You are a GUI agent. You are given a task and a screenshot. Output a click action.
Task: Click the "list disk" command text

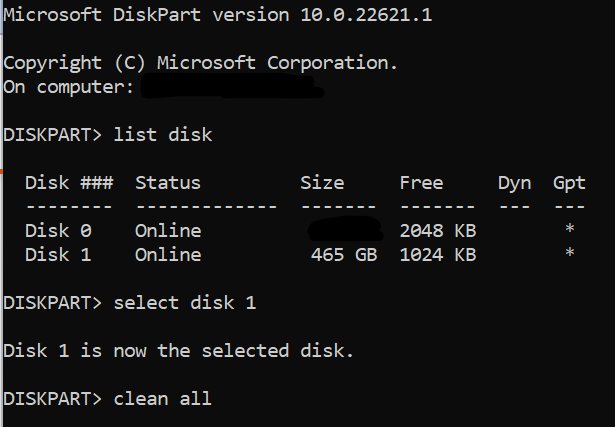[x=162, y=134]
